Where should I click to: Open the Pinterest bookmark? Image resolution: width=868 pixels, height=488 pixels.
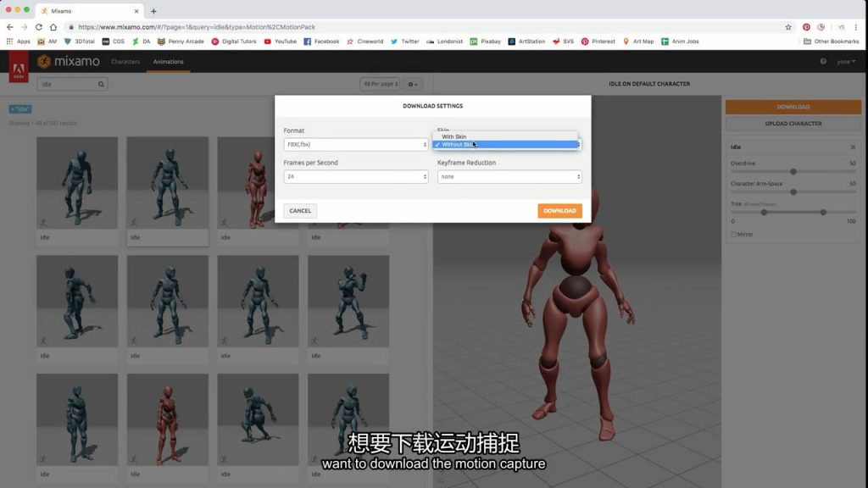click(598, 42)
